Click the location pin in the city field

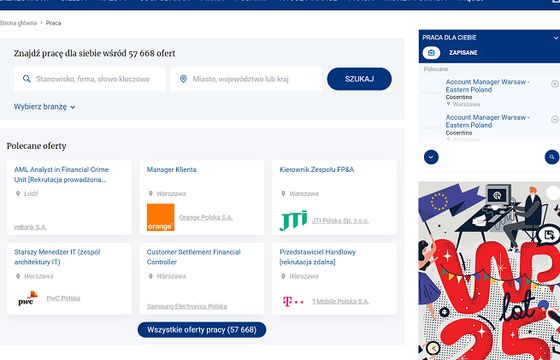coord(183,79)
